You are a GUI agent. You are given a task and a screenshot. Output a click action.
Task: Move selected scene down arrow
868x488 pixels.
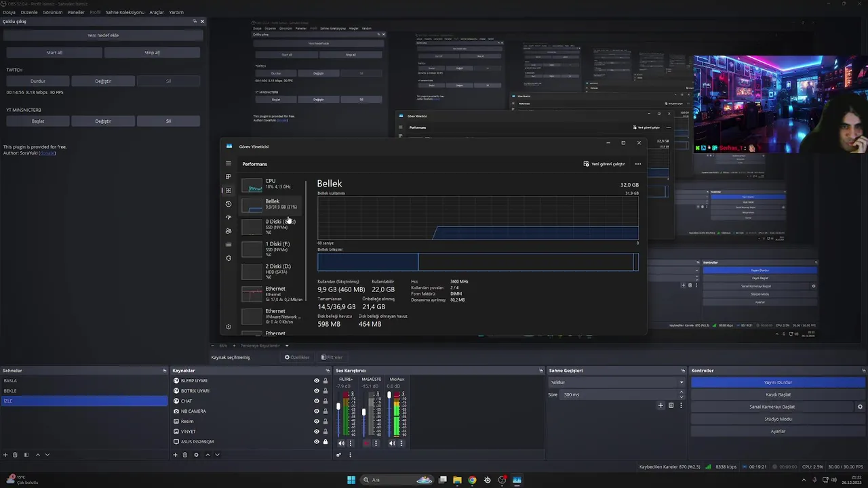pyautogui.click(x=47, y=455)
